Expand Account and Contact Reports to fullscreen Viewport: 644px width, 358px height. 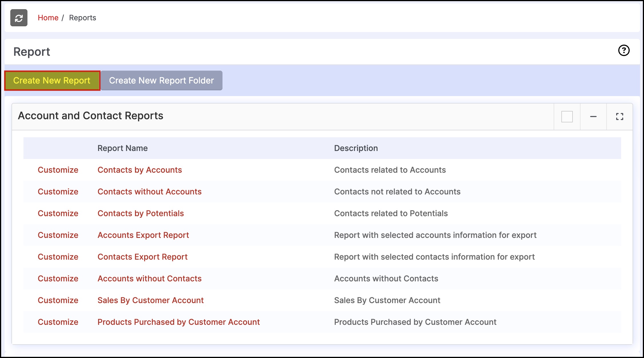coord(619,117)
